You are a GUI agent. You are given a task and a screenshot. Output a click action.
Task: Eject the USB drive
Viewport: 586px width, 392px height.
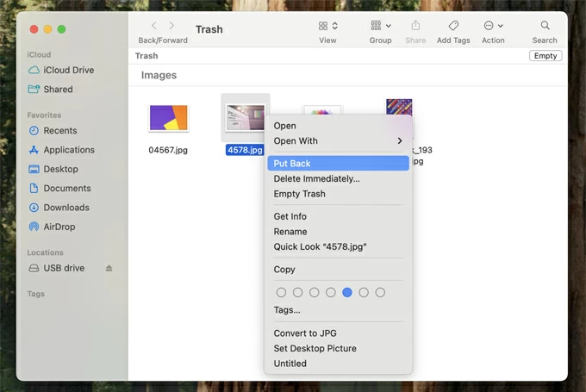click(109, 268)
